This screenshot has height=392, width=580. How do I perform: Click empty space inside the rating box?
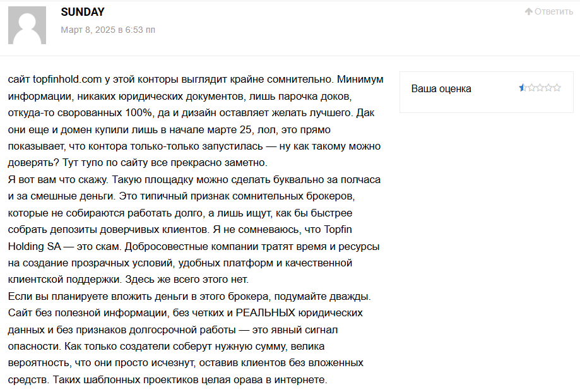tap(487, 104)
